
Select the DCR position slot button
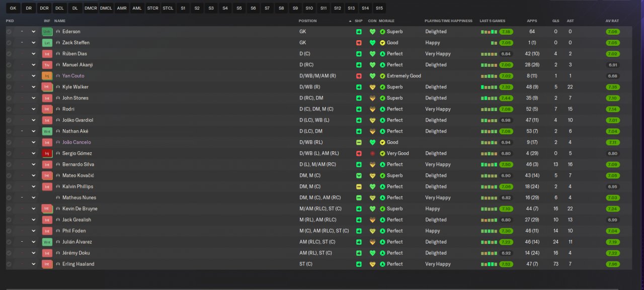click(44, 8)
